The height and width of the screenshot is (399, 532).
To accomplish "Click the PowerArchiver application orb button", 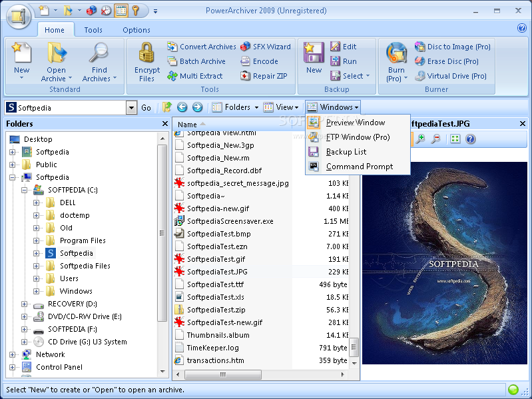I will point(19,16).
